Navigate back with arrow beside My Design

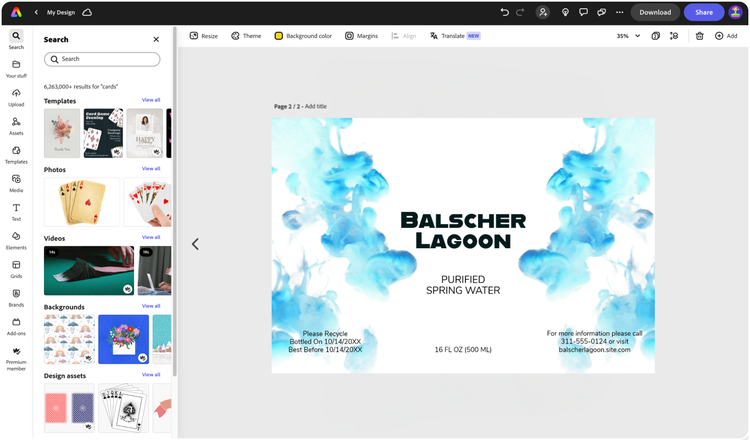coord(36,12)
